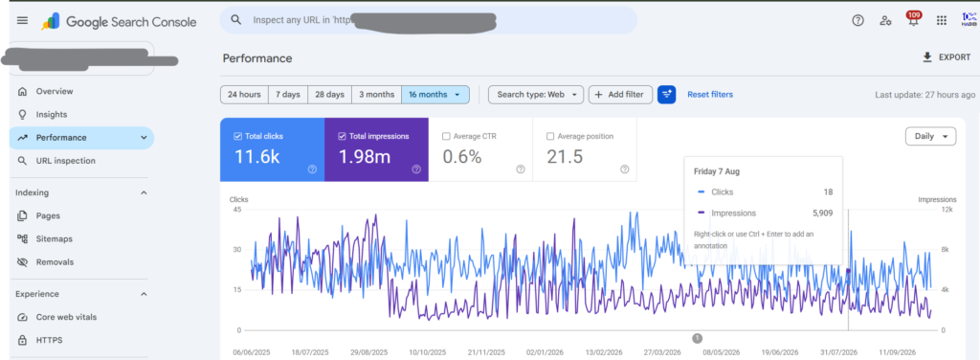
Task: Click the HTTPS padlock icon
Action: pos(23,340)
